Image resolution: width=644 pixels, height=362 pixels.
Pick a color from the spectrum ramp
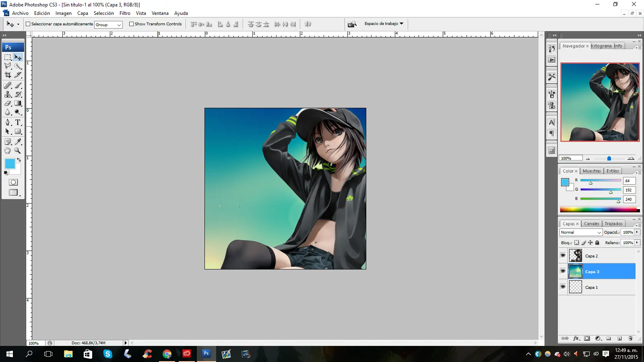[600, 210]
